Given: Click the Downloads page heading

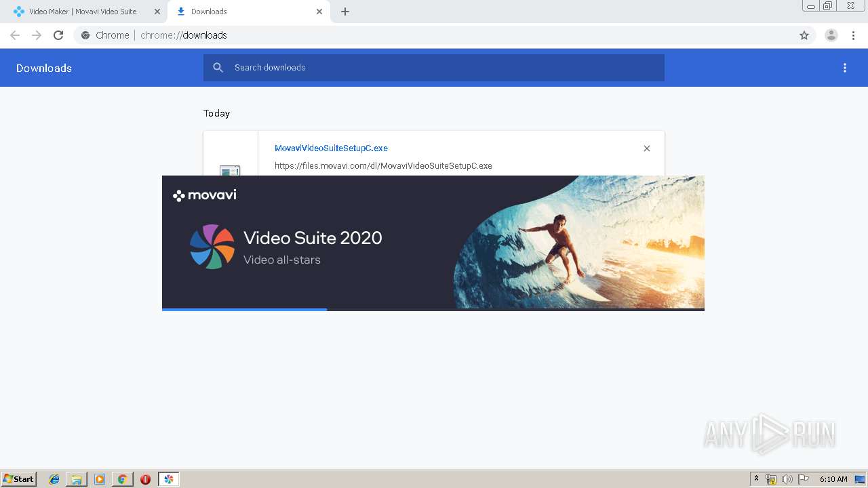Looking at the screenshot, I should click(x=44, y=68).
